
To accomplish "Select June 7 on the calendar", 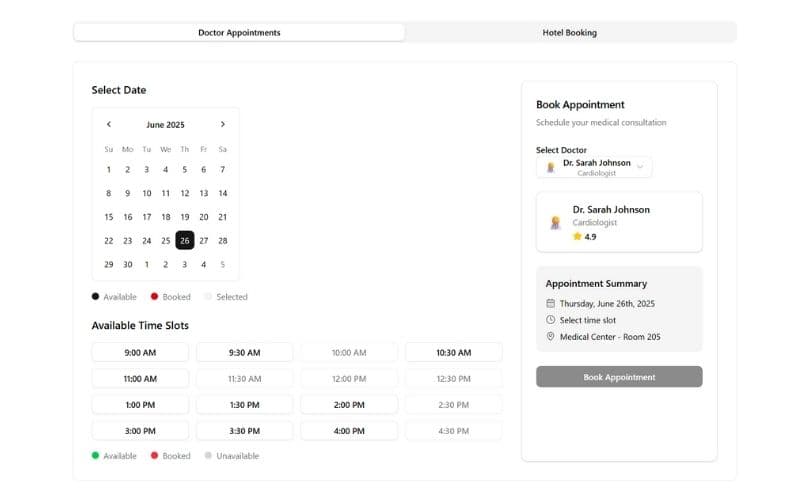I will pos(222,169).
